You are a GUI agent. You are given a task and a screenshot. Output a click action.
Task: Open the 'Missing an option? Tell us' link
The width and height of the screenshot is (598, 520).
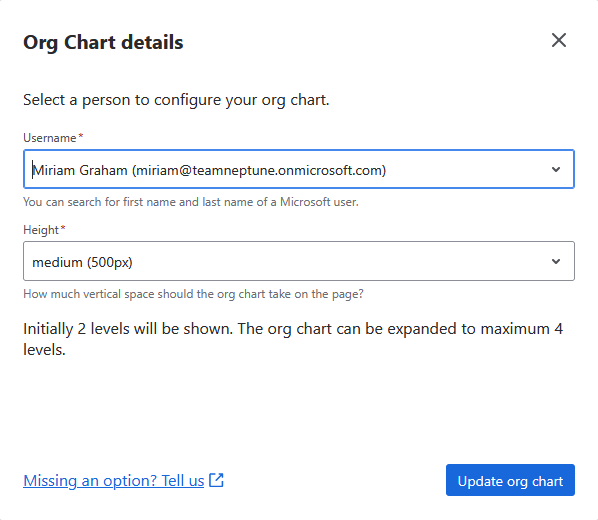pyautogui.click(x=114, y=480)
